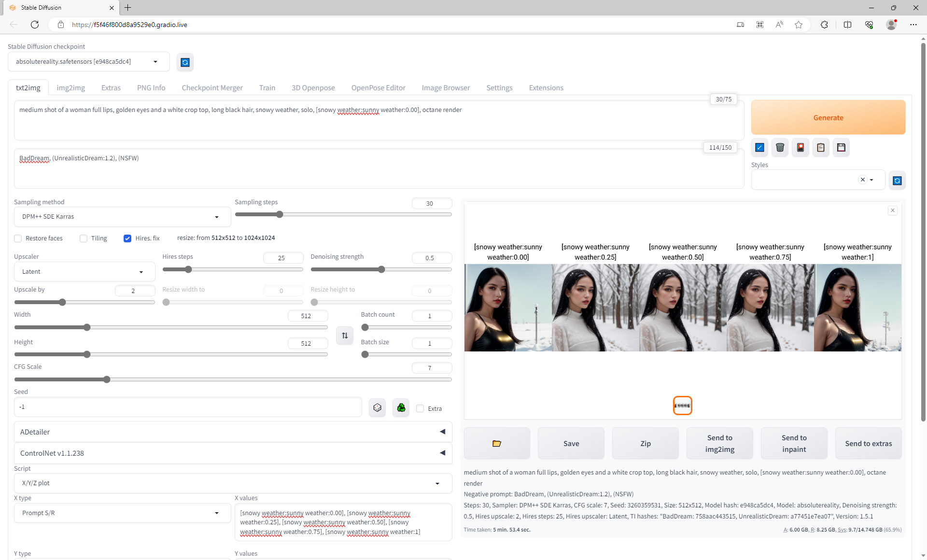Click the refresh styles icon
This screenshot has height=560, width=927.
(897, 181)
